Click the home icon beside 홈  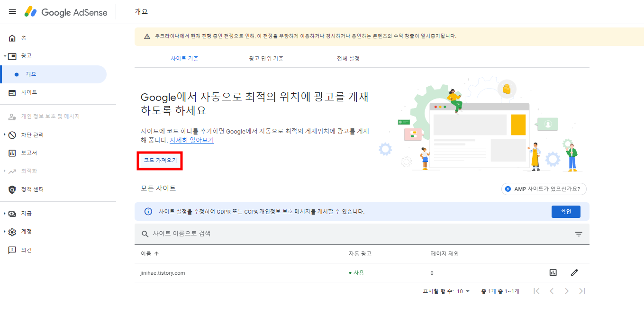click(12, 38)
